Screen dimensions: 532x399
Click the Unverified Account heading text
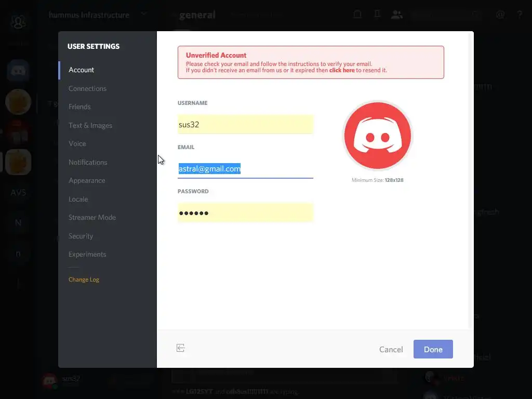point(216,55)
